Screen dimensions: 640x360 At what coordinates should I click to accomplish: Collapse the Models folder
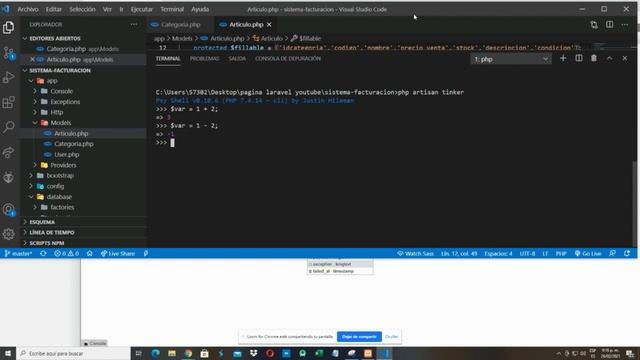60,123
